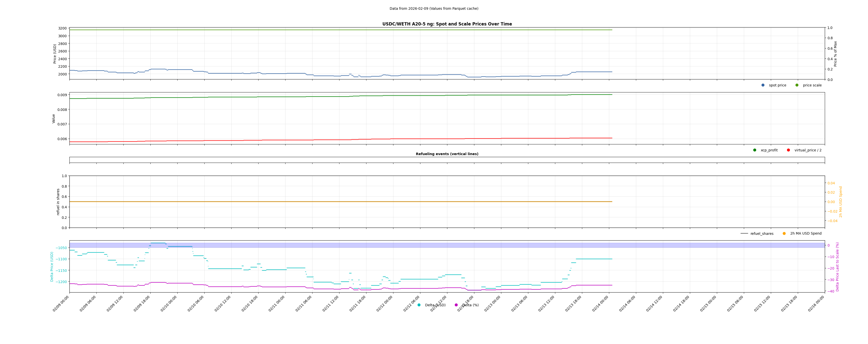Click the flat orange line in refuel plot
The height and width of the screenshot is (344, 868).
pyautogui.click(x=337, y=202)
